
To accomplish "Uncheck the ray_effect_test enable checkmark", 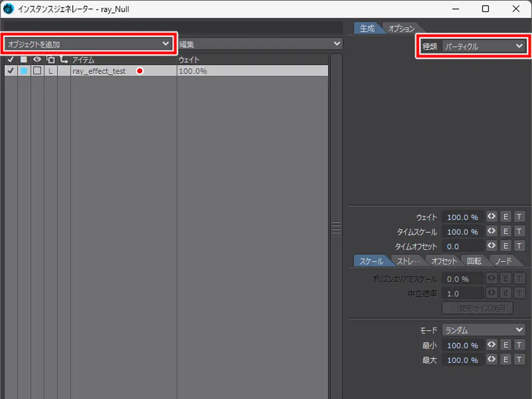I will point(11,71).
